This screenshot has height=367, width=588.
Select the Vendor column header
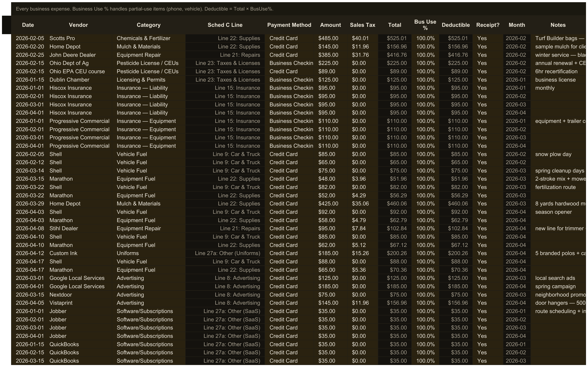click(x=78, y=25)
